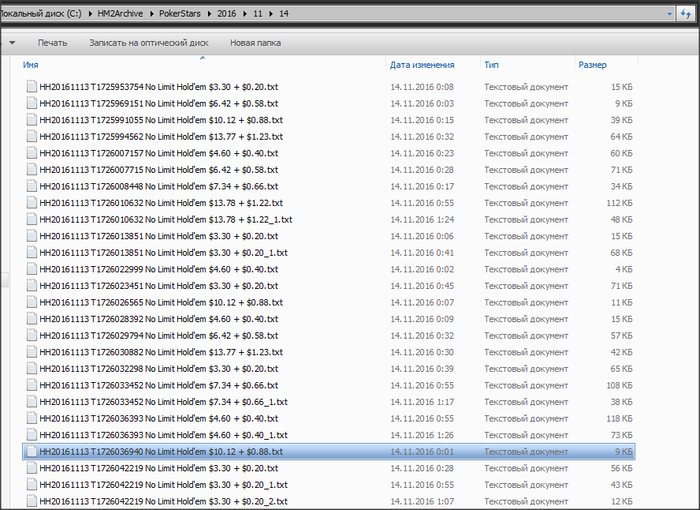Click file icon of T1726036393 $4.60 + $0.40_1.txt
The image size is (700, 510).
click(31, 435)
